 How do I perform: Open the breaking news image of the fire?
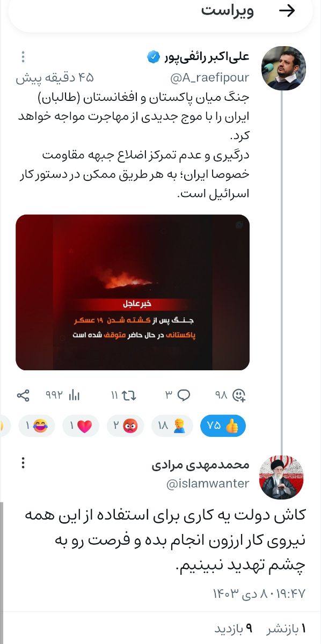coord(133,292)
